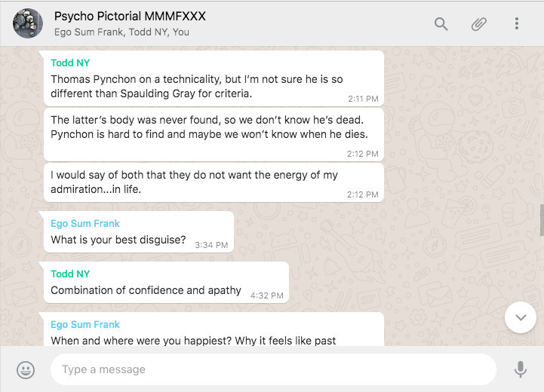Click the group profile picture
The image size is (544, 392).
pyautogui.click(x=28, y=23)
